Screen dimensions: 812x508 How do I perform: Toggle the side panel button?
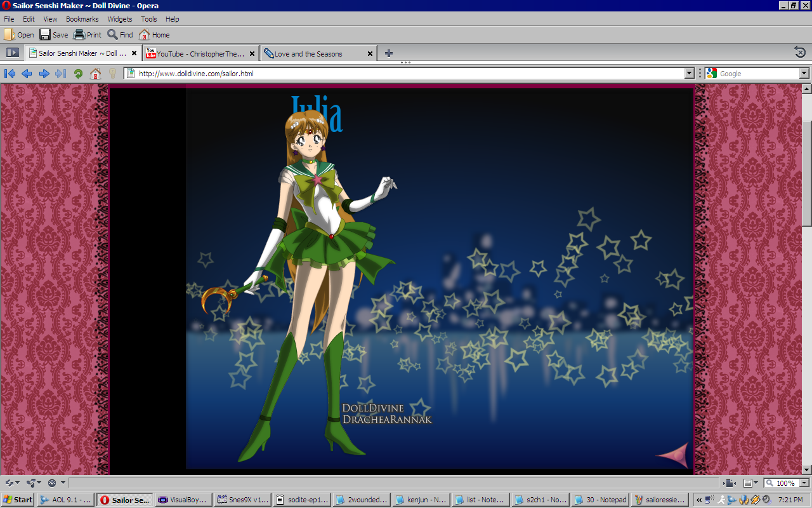pos(12,53)
